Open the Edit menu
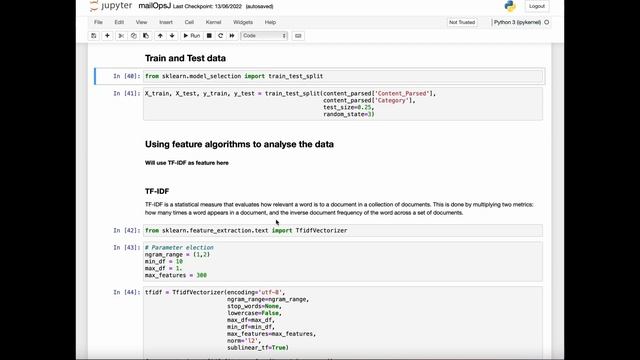 click(119, 22)
